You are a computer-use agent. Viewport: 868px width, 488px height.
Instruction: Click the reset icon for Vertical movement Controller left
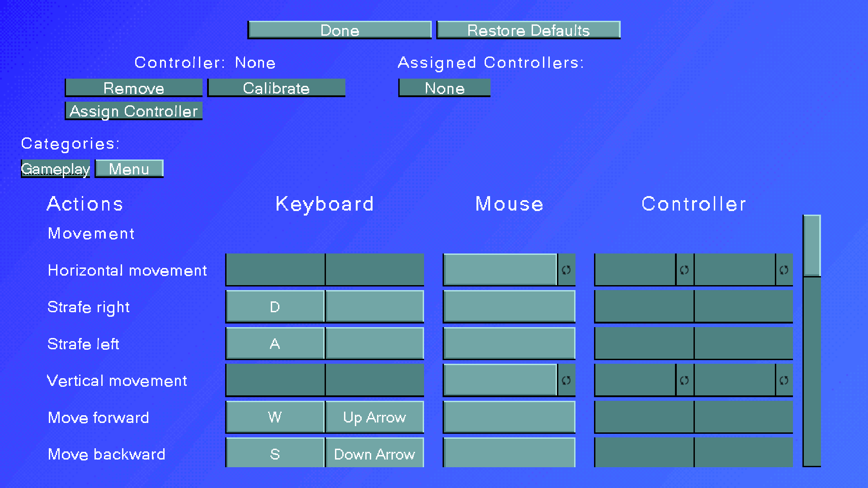(x=683, y=380)
